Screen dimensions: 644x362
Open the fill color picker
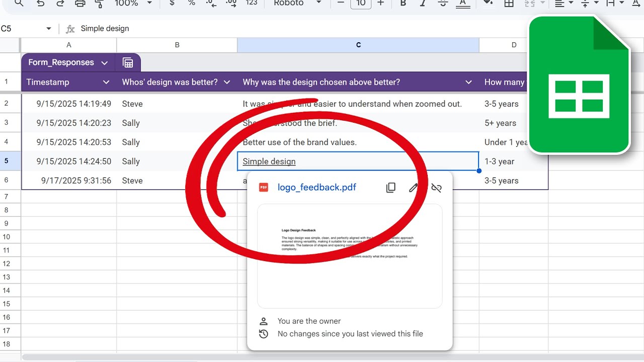(x=487, y=3)
